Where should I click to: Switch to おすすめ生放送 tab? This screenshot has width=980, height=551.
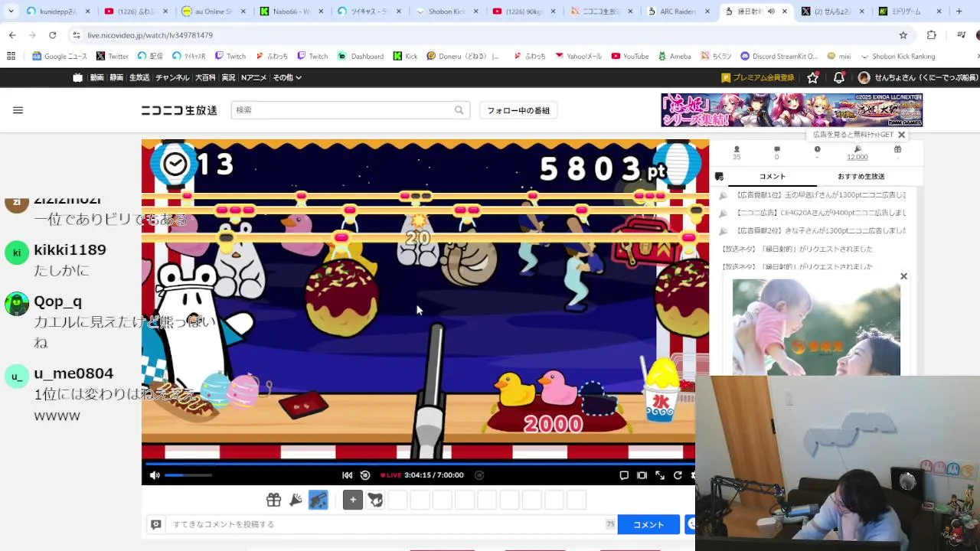pos(861,177)
